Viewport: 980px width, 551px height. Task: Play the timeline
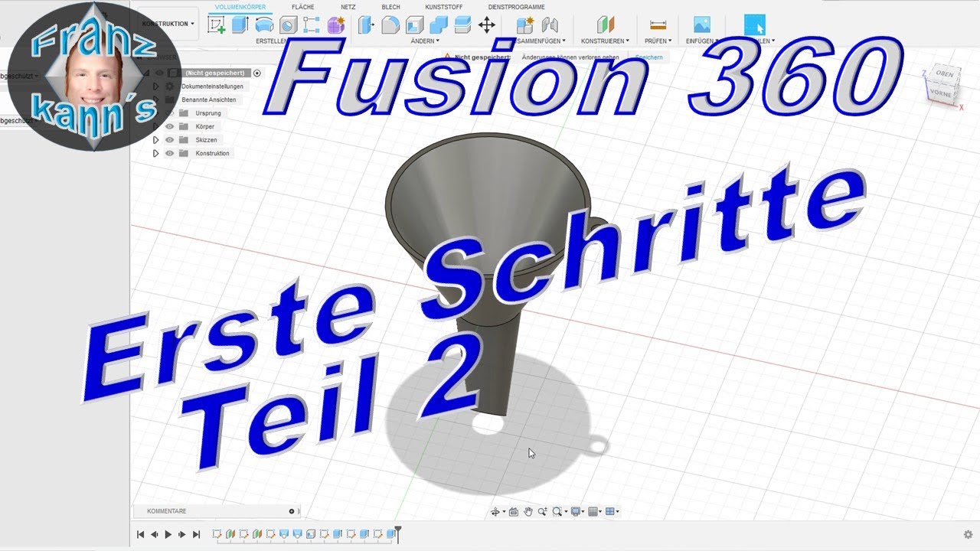tap(168, 534)
